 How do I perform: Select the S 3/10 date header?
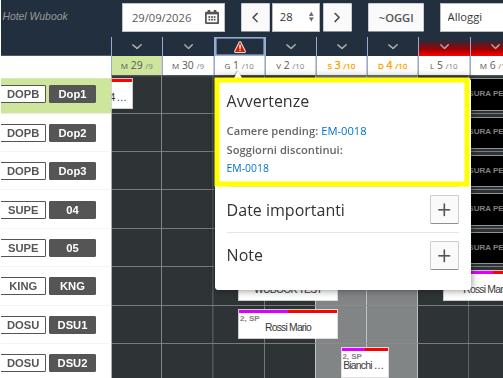pos(341,66)
